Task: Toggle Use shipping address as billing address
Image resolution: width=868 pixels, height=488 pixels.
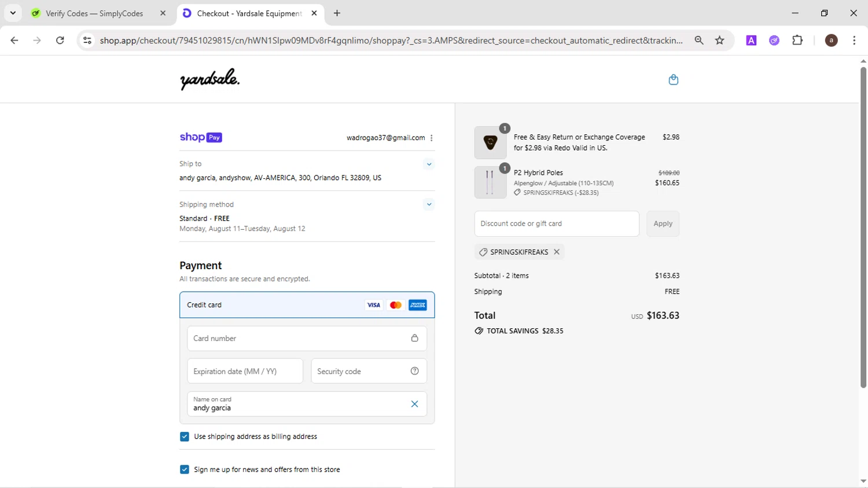Action: tap(185, 436)
